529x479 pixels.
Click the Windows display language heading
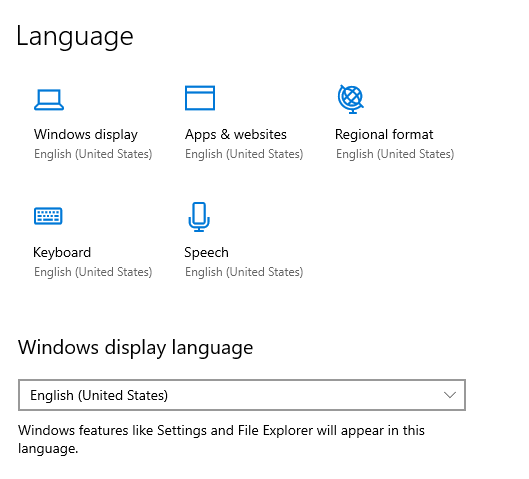click(x=135, y=348)
